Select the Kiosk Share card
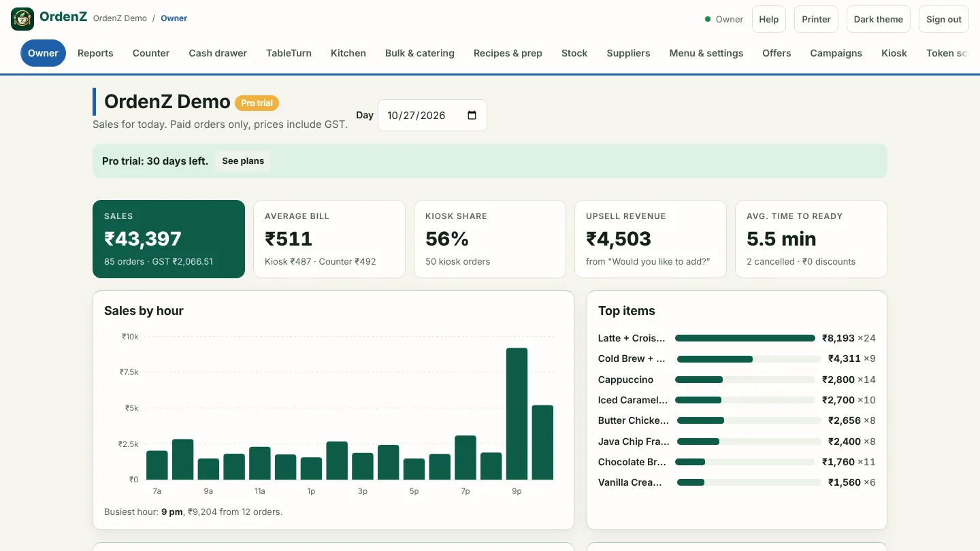The width and height of the screenshot is (980, 551). (x=490, y=239)
